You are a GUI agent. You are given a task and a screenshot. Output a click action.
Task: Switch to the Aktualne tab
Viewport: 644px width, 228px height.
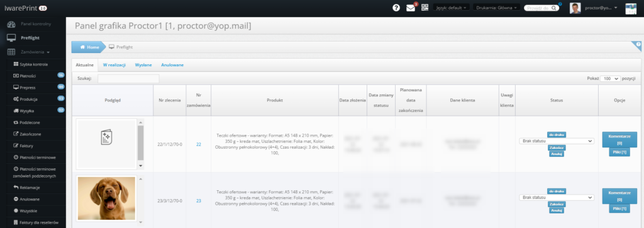click(x=85, y=65)
